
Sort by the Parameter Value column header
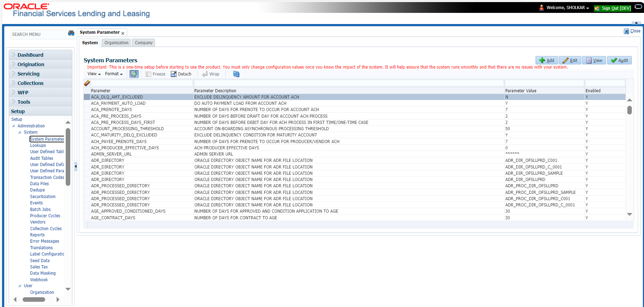coord(521,91)
